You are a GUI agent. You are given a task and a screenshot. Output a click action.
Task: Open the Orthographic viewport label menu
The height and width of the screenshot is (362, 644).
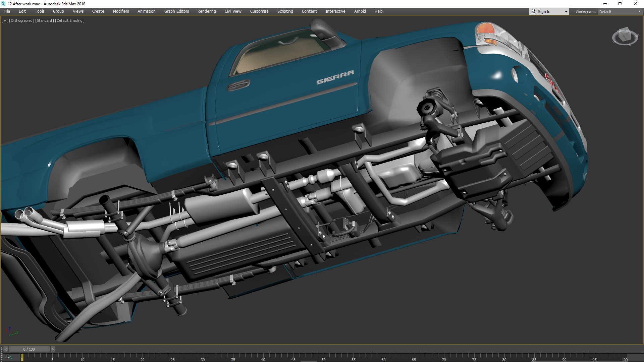pos(21,20)
